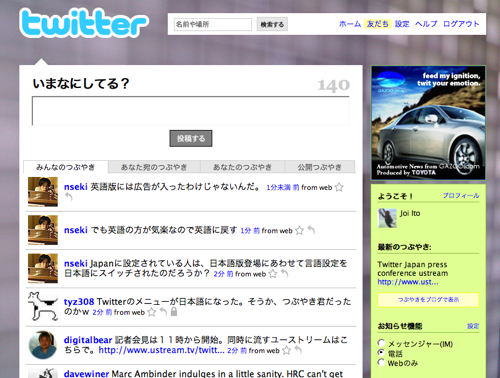The image size is (500, 378).
Task: Open ustream.tv link in digitalbear's tweet
Action: 161,350
